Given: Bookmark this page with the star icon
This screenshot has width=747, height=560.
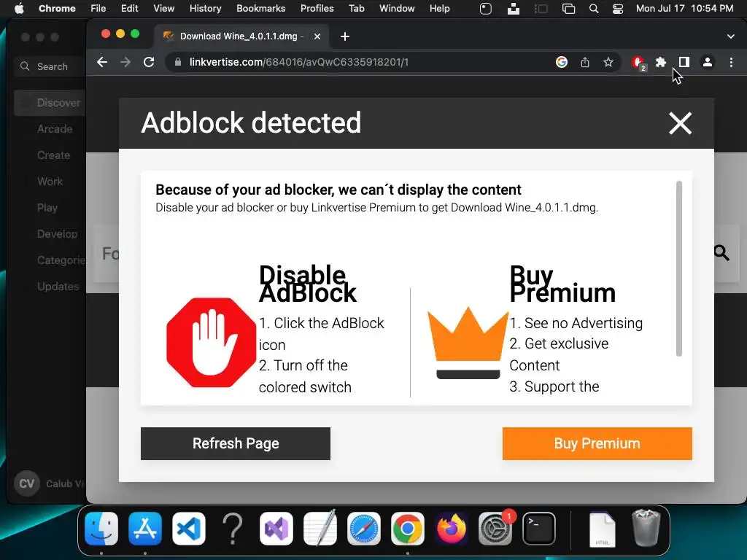Looking at the screenshot, I should coord(608,63).
